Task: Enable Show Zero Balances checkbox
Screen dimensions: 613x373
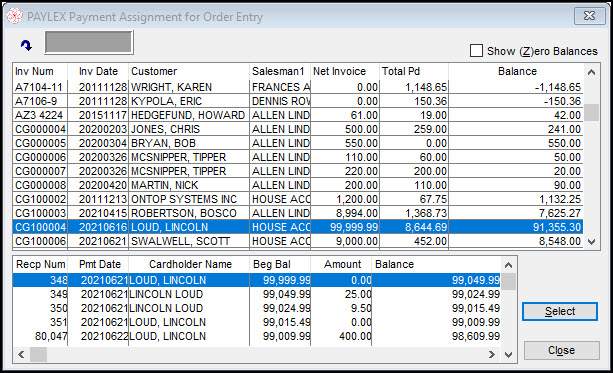Action: point(476,51)
